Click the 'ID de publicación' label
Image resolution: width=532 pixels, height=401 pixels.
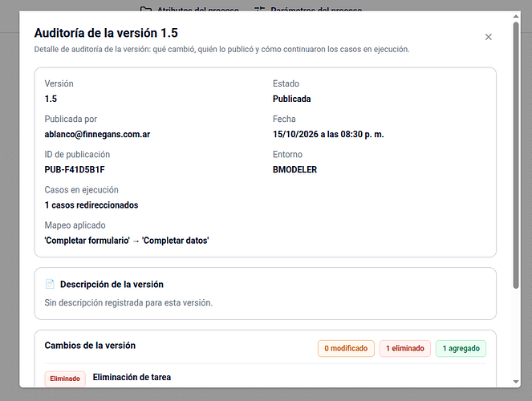77,155
